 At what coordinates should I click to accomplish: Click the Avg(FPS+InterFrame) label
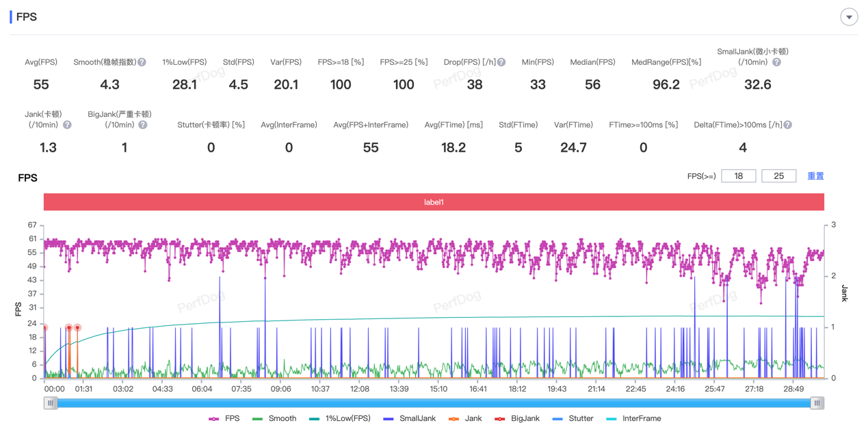coord(371,125)
